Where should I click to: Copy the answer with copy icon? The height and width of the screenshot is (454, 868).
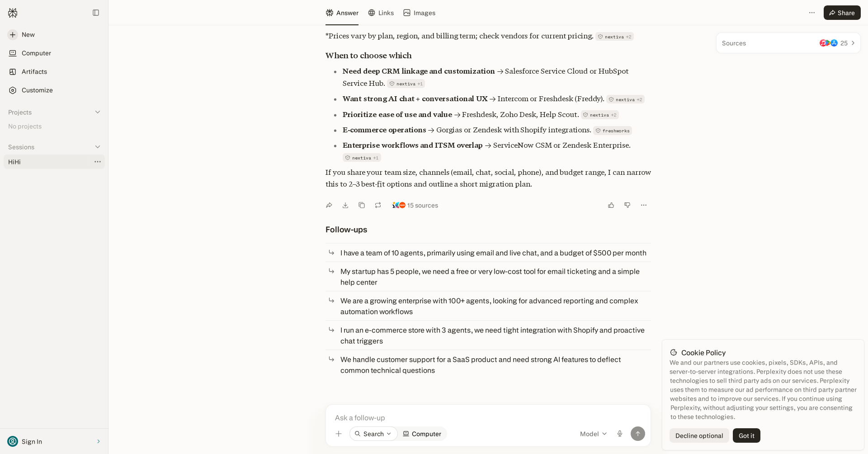pyautogui.click(x=362, y=205)
